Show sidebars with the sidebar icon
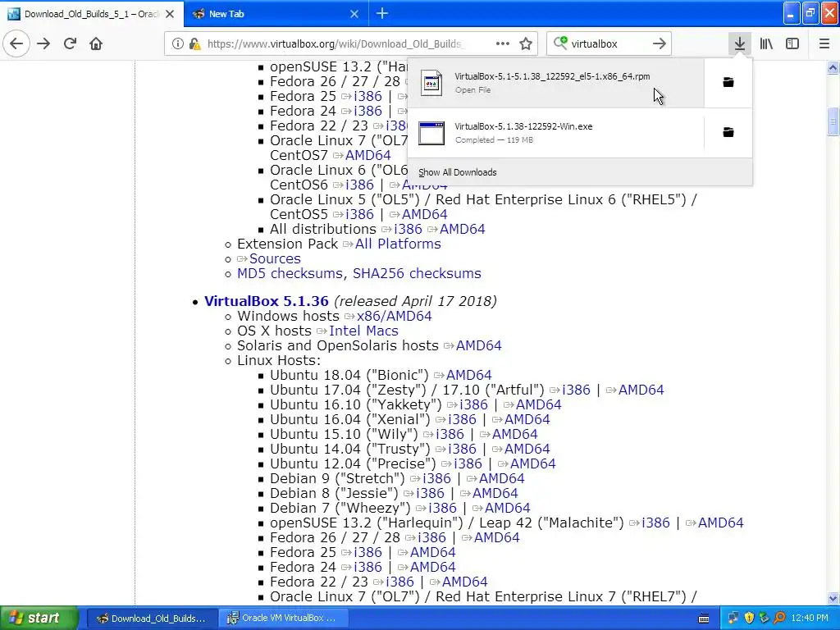Screen dimensions: 840x630 792,43
